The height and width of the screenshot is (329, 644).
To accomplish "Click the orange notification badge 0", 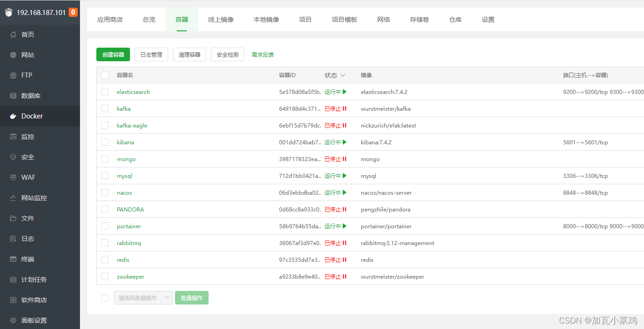I will coord(73,12).
